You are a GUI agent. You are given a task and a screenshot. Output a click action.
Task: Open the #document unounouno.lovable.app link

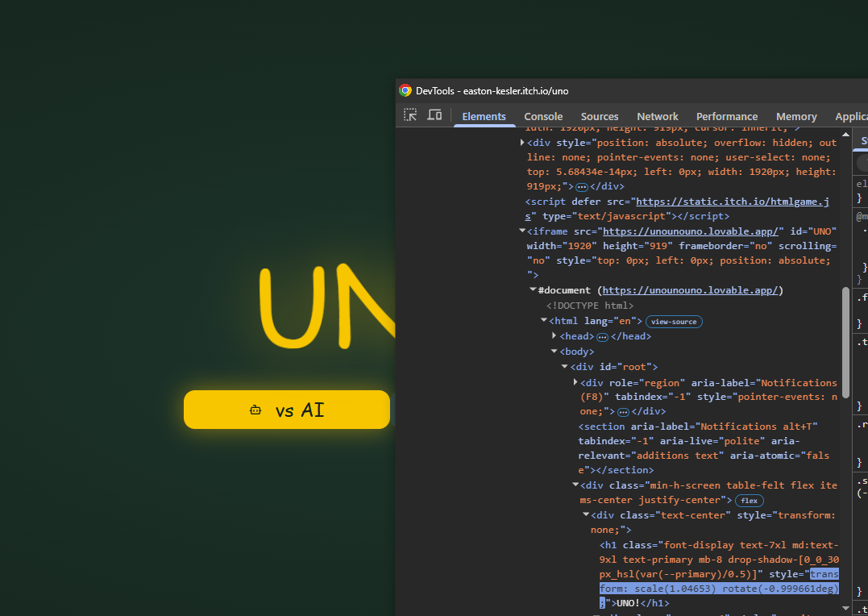click(691, 290)
